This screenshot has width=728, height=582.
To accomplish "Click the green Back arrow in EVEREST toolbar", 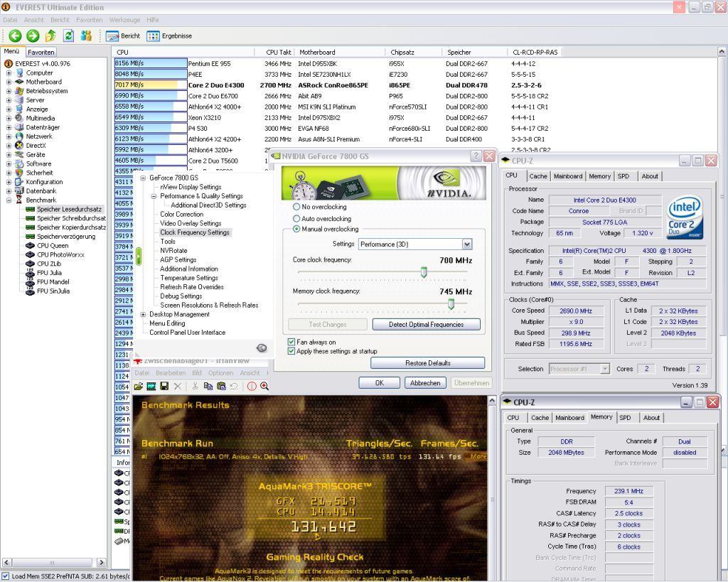I will (16, 36).
